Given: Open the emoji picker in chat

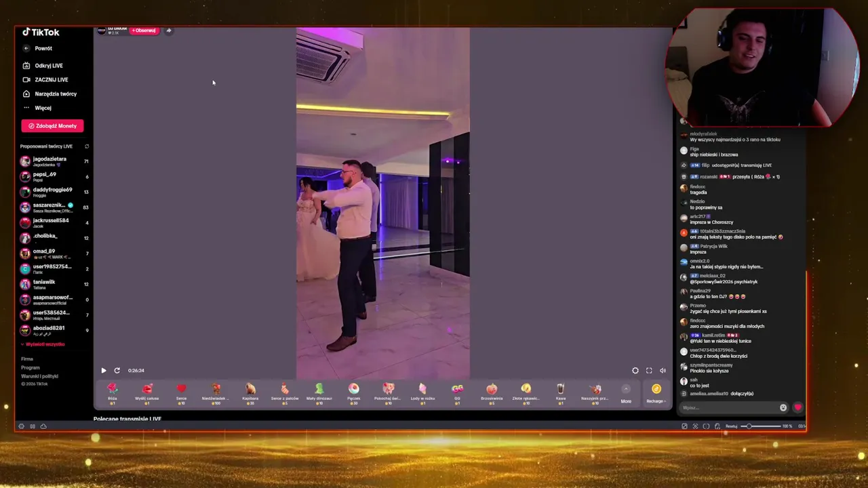Looking at the screenshot, I should 783,408.
